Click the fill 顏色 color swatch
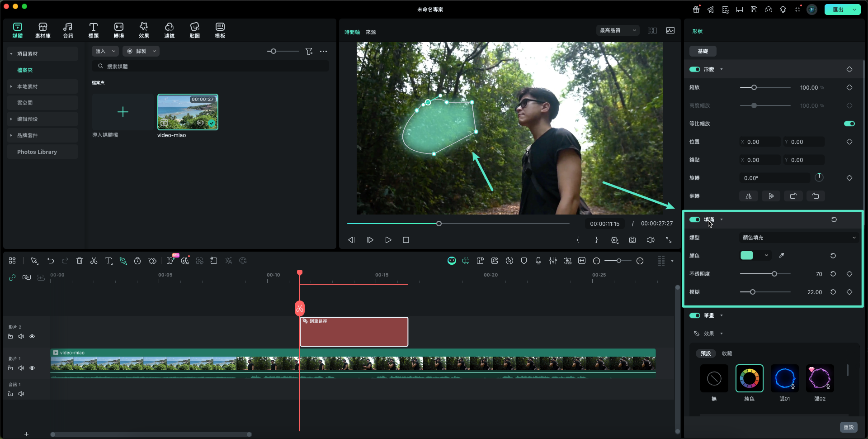The height and width of the screenshot is (439, 868). (x=747, y=256)
